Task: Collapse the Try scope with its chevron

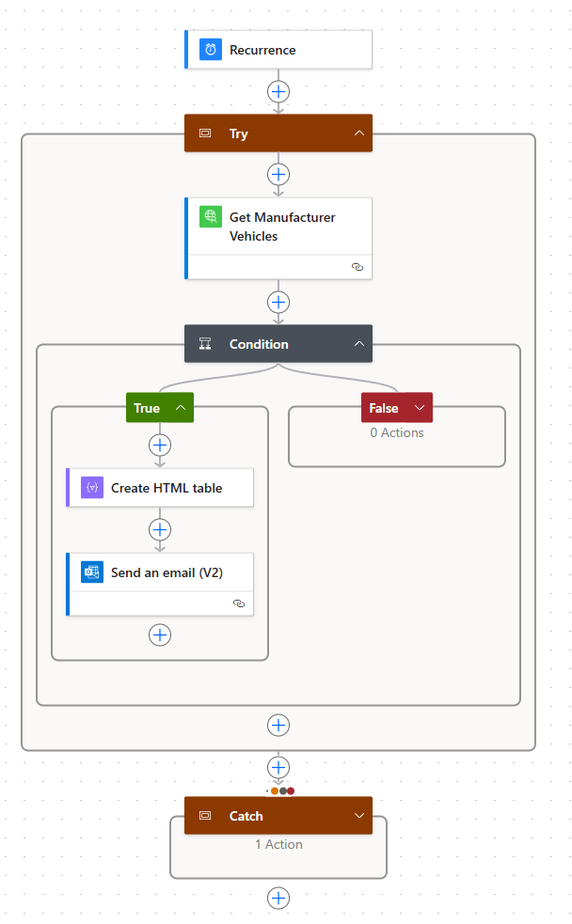Action: coord(358,133)
